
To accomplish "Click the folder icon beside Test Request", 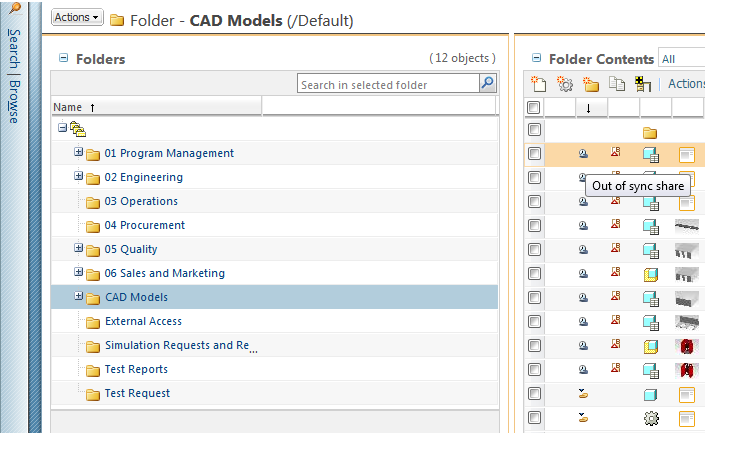I will pos(93,395).
